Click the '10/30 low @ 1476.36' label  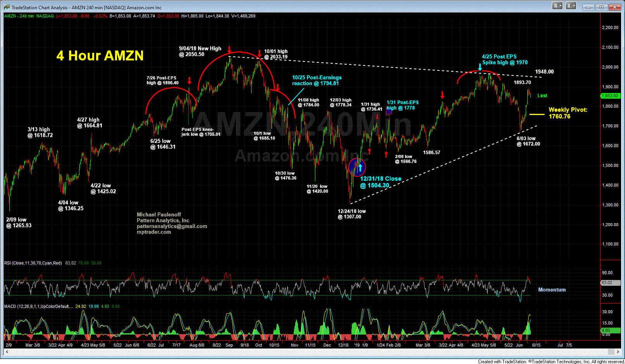pyautogui.click(x=286, y=175)
